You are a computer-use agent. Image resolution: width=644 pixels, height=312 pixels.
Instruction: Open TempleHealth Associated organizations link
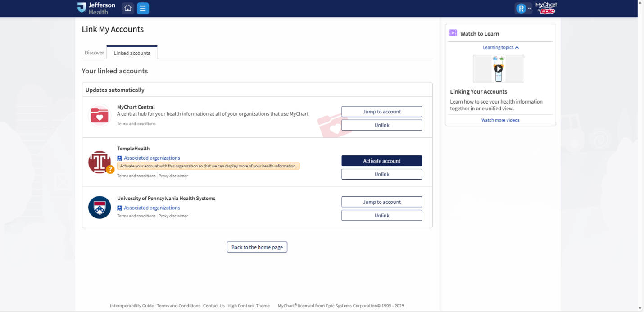(x=152, y=158)
